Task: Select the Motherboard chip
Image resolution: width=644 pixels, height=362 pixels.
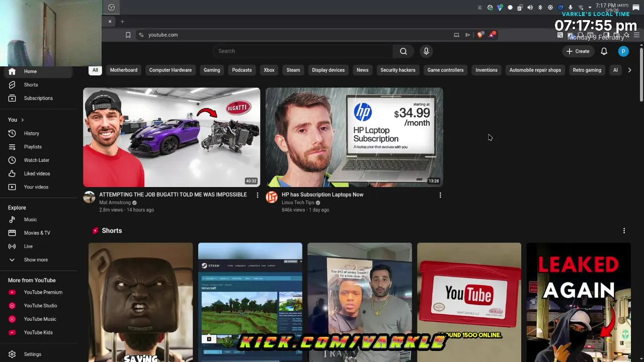Action: [123, 70]
